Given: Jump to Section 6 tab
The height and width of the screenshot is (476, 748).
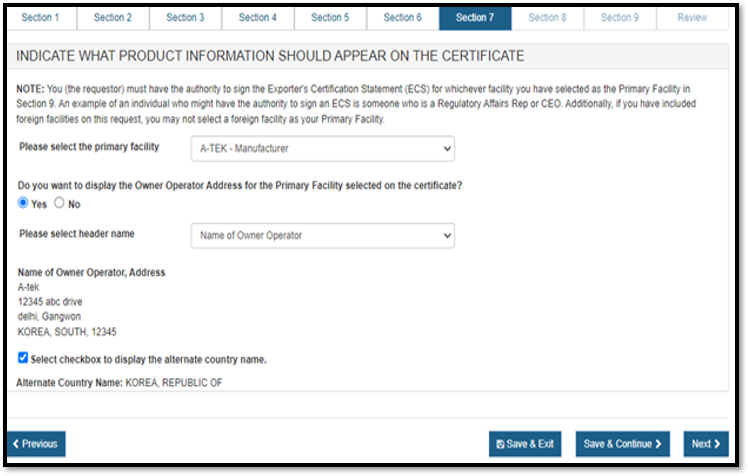Looking at the screenshot, I should pyautogui.click(x=402, y=17).
